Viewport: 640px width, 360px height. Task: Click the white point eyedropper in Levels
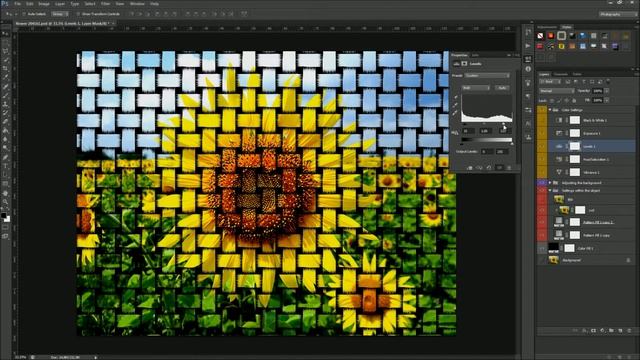[456, 113]
